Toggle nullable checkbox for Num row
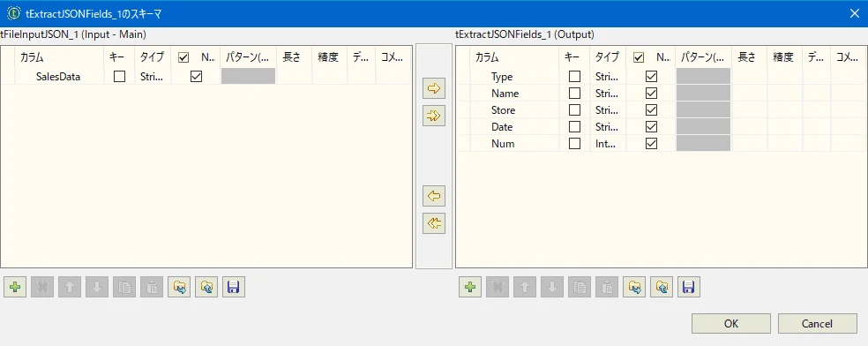 652,143
